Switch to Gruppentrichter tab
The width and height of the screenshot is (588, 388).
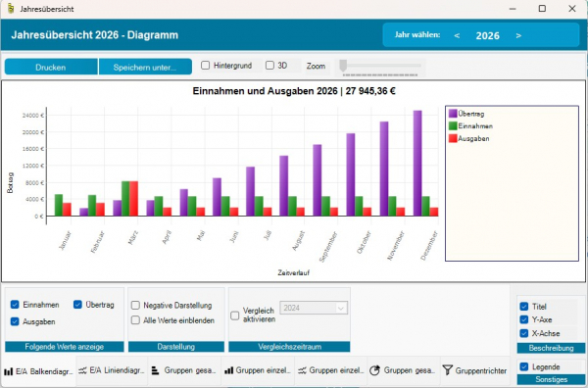point(474,370)
